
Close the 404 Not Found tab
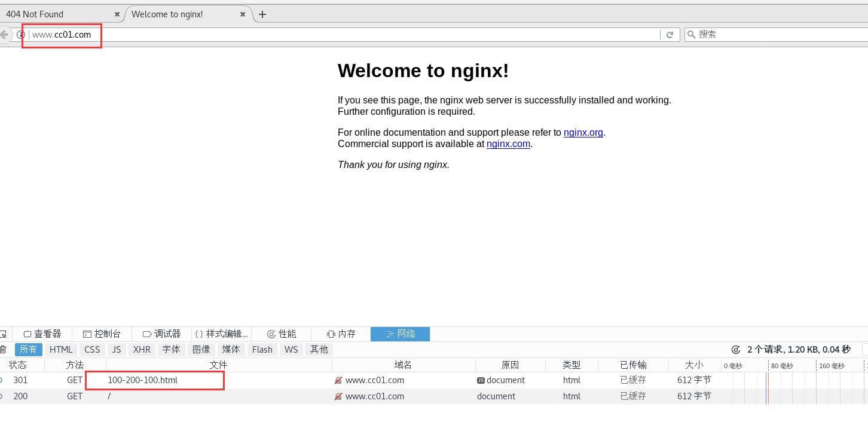(117, 14)
